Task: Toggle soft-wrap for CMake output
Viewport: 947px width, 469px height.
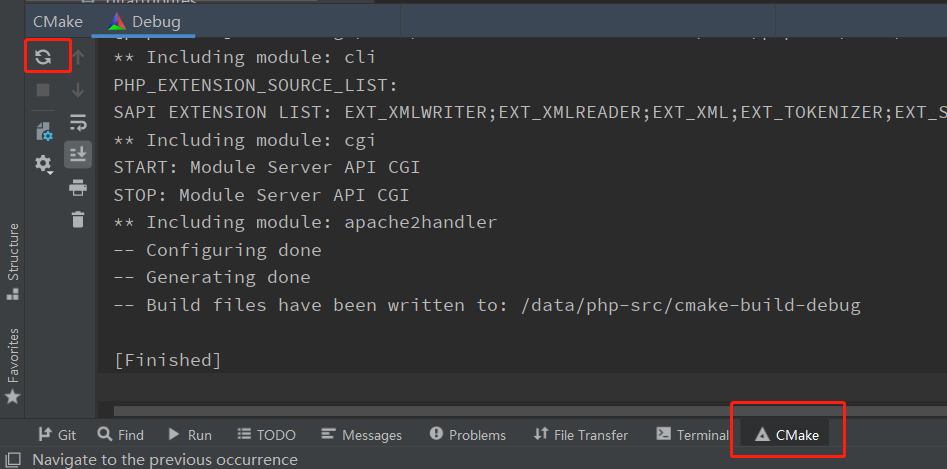Action: point(78,123)
